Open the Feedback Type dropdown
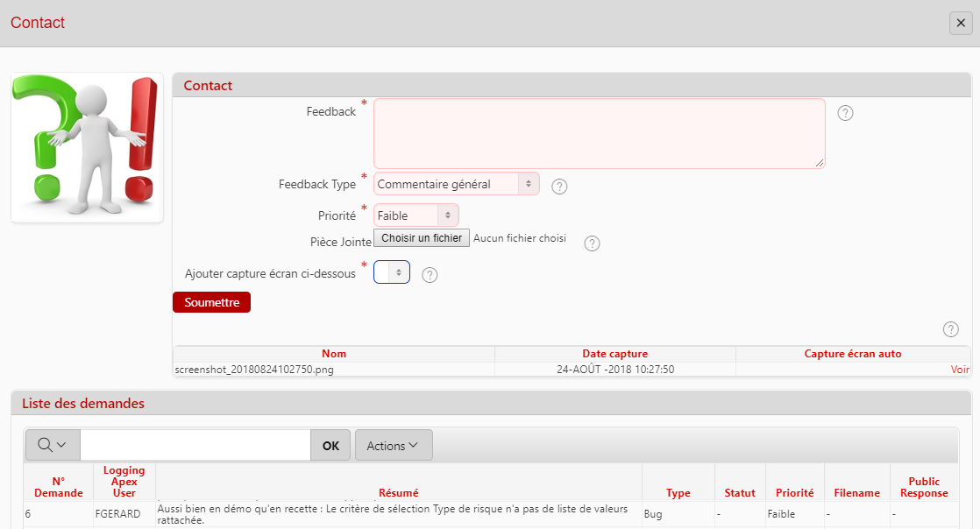 [456, 184]
